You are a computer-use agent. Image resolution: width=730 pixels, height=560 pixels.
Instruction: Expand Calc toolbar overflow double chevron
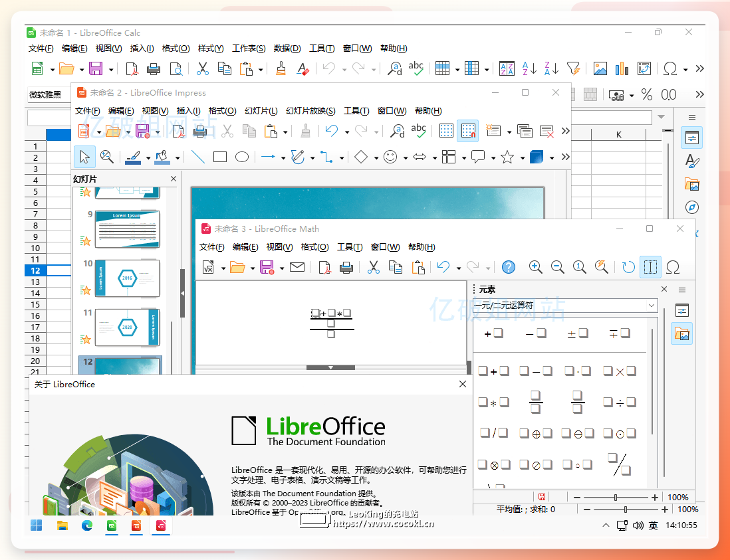(699, 69)
